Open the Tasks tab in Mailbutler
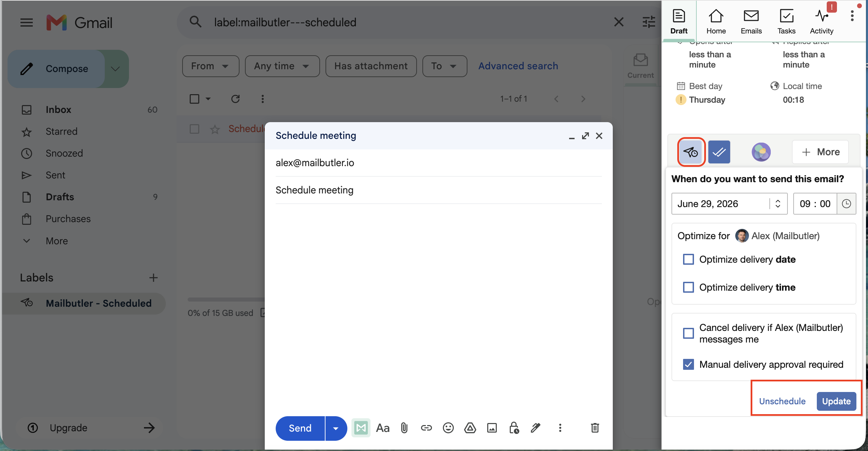 pyautogui.click(x=786, y=21)
